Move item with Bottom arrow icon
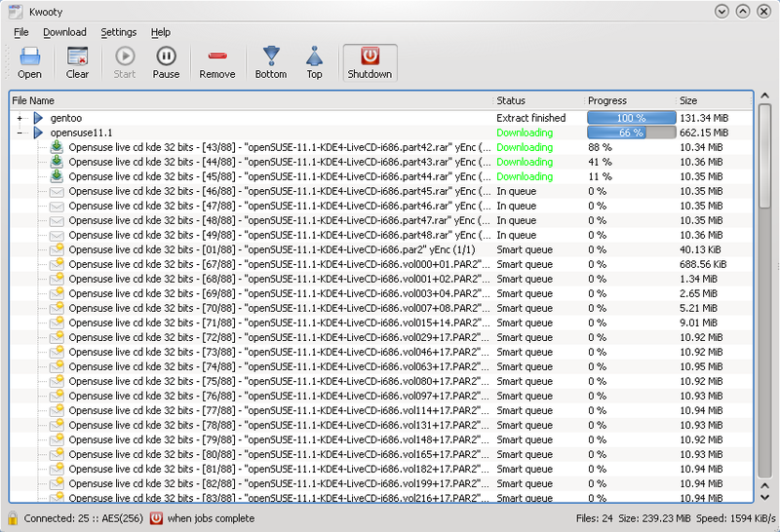Viewport: 780px width, 532px height. click(271, 57)
